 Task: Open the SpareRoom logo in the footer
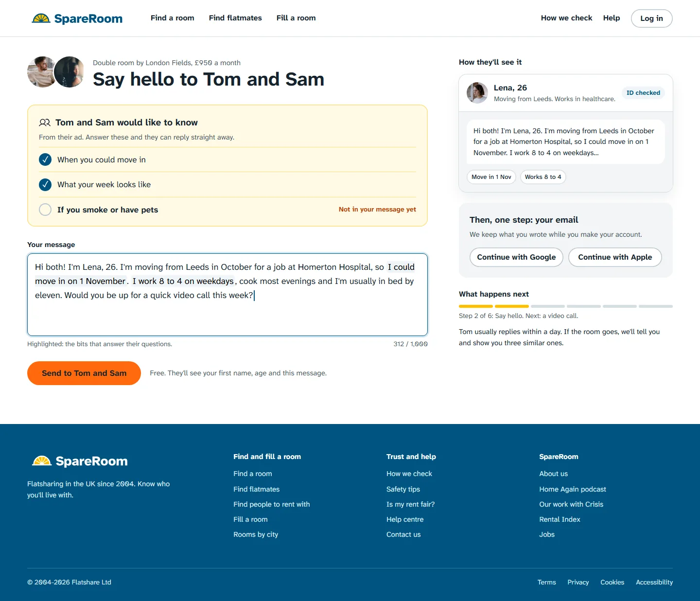pos(80,461)
